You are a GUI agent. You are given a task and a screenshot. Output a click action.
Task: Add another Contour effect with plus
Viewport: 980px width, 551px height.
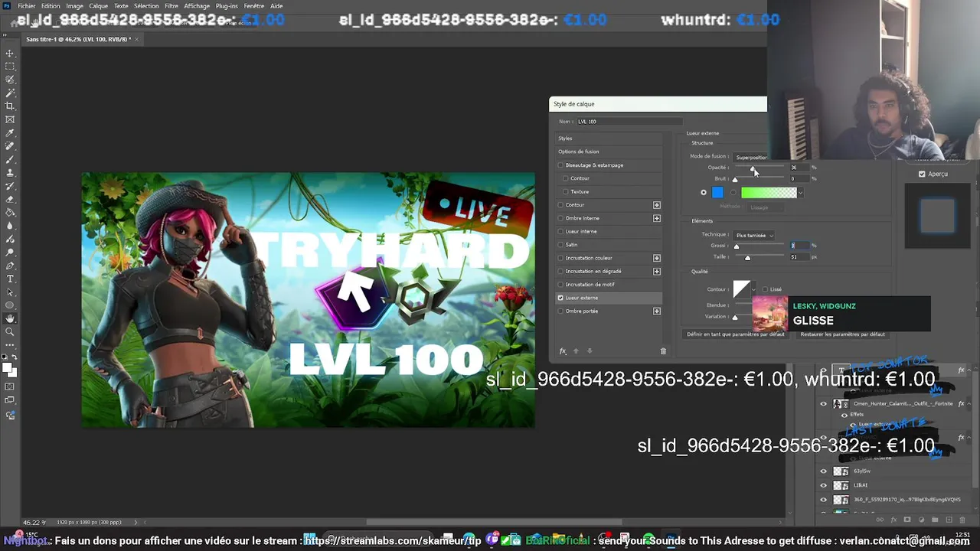[656, 205]
